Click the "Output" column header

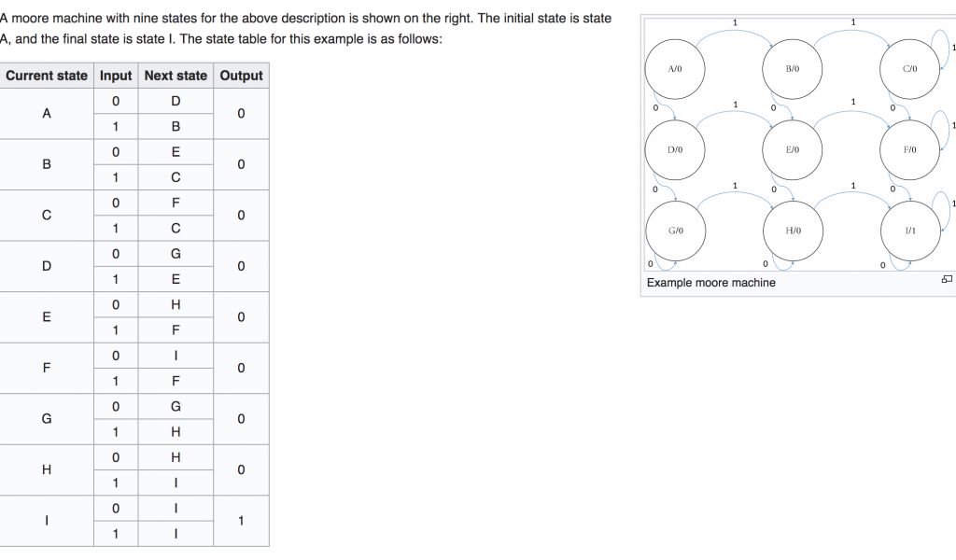[x=241, y=76]
